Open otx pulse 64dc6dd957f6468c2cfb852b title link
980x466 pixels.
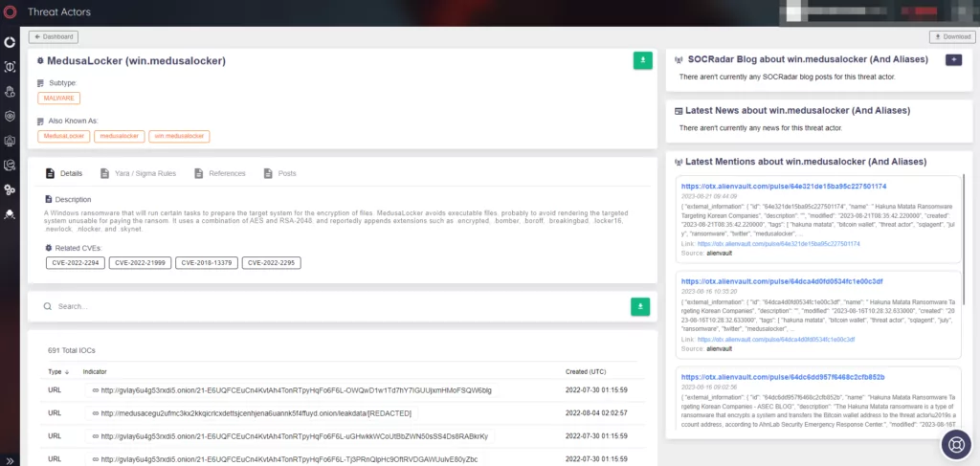(x=783, y=377)
